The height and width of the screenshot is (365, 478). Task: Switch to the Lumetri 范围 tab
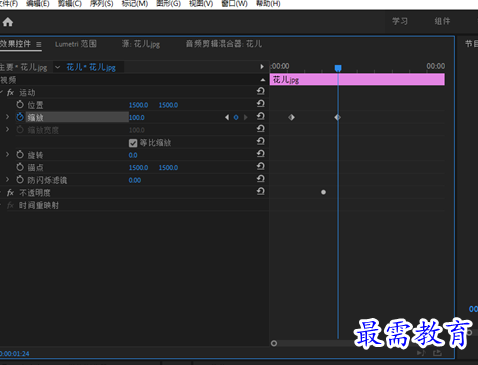point(76,44)
